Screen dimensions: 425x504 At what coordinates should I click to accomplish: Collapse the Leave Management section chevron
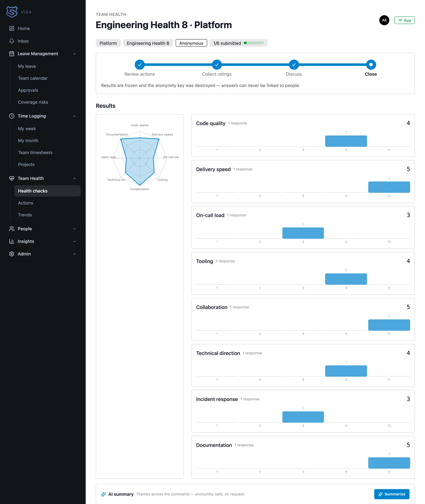point(75,54)
